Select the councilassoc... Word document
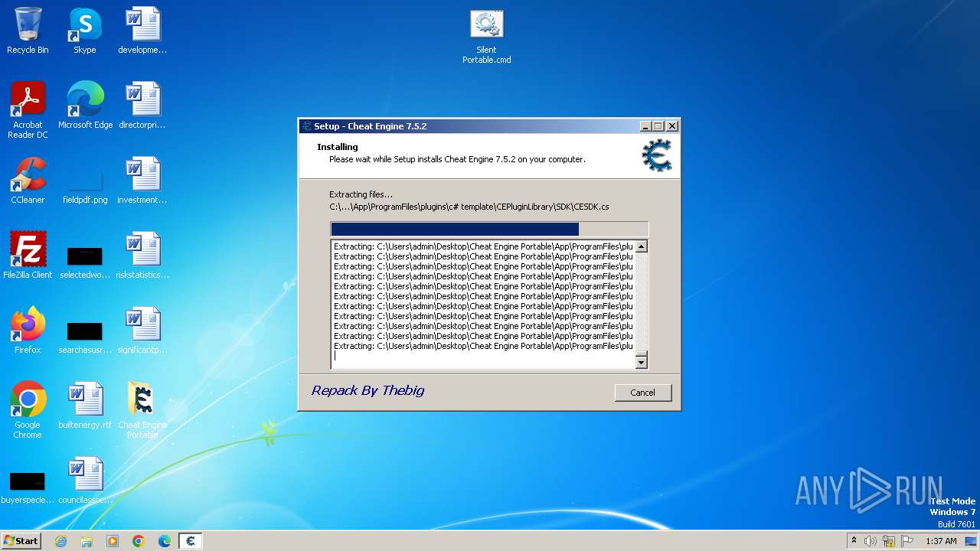 85,481
